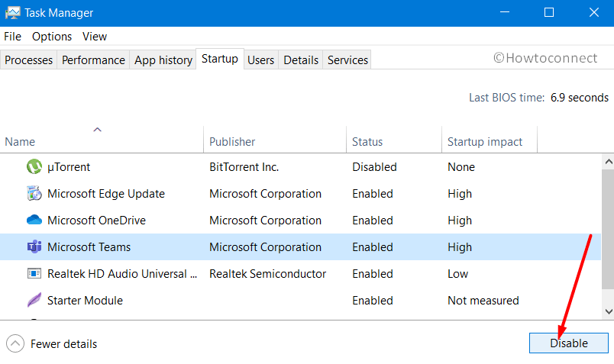614x364 pixels.
Task: Click Enabled status in Microsoft Teams row
Action: click(373, 246)
